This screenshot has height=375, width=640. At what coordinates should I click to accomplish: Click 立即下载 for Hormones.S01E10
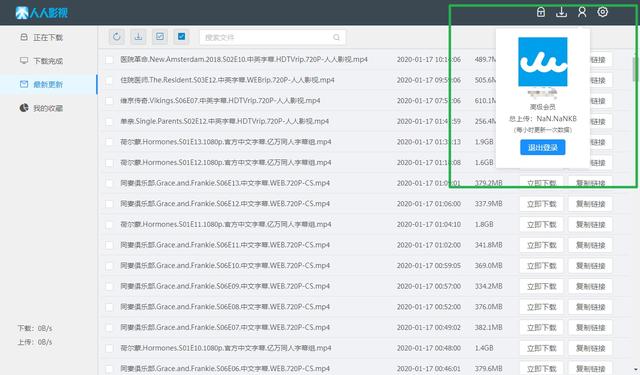(x=541, y=348)
